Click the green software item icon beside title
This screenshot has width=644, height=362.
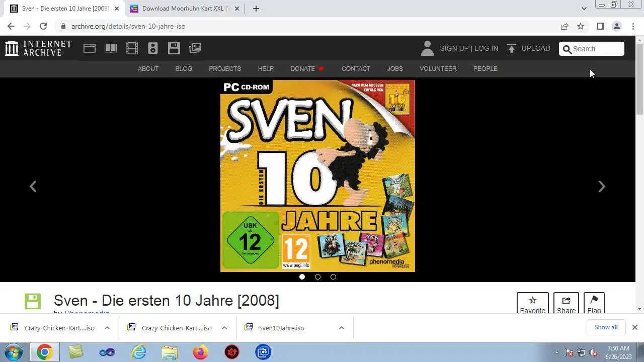pos(33,301)
